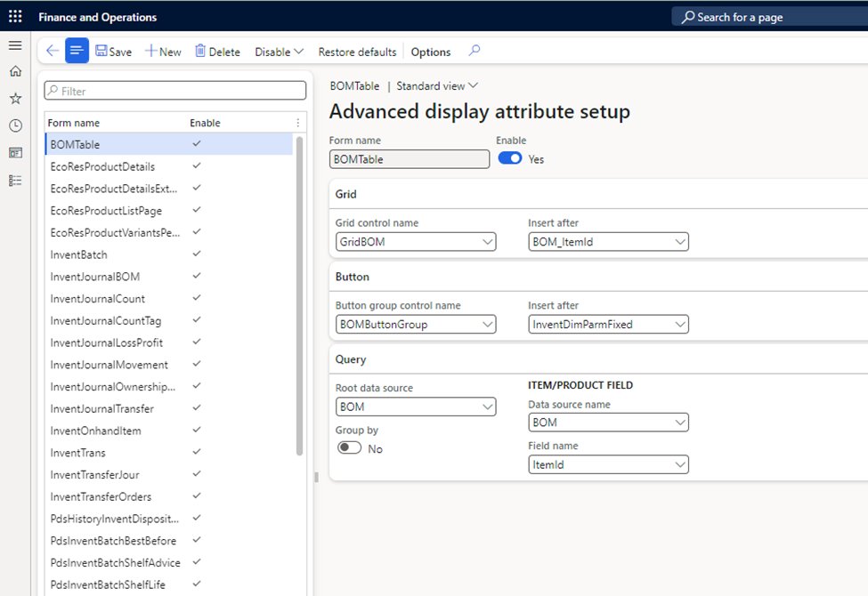868x596 pixels.
Task: Select InventJournalCountTag row
Action: 169,320
